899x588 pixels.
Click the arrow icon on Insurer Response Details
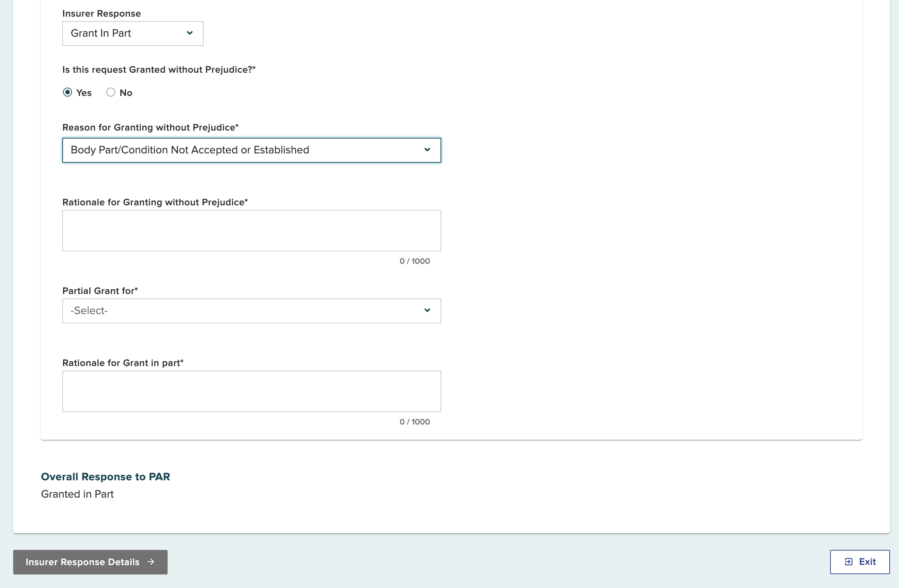(x=151, y=562)
